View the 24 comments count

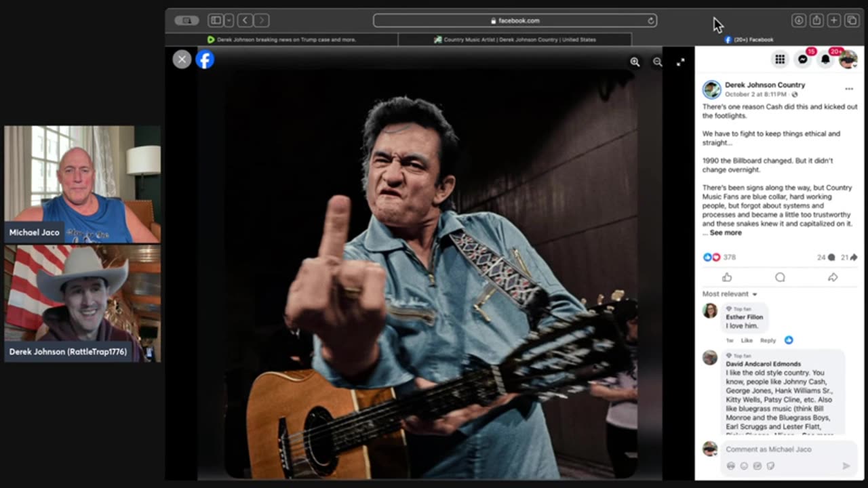(826, 258)
